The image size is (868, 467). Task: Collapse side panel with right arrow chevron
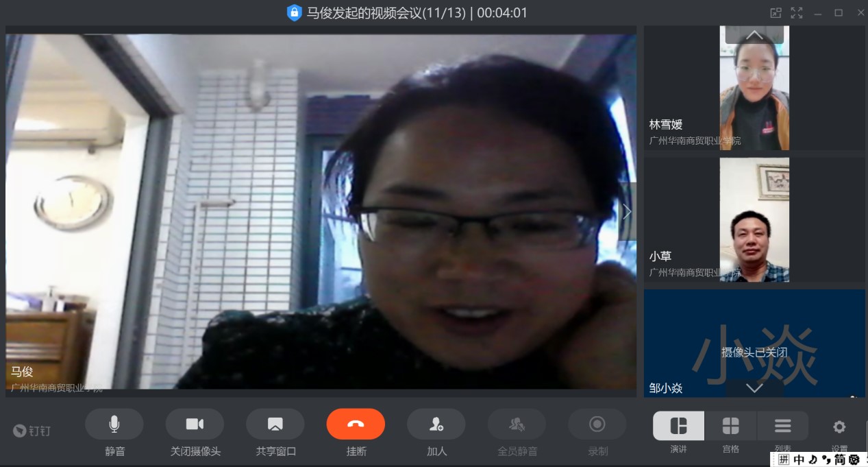[x=627, y=212]
